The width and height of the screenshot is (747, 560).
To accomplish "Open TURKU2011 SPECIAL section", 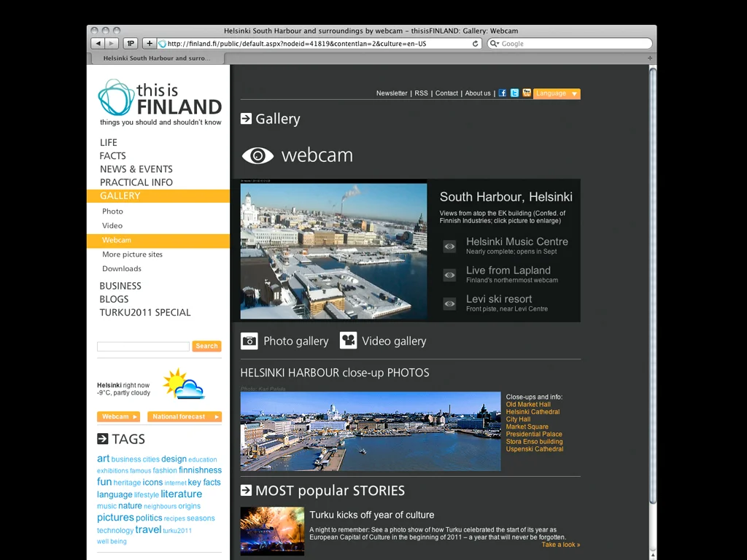I will click(x=145, y=312).
